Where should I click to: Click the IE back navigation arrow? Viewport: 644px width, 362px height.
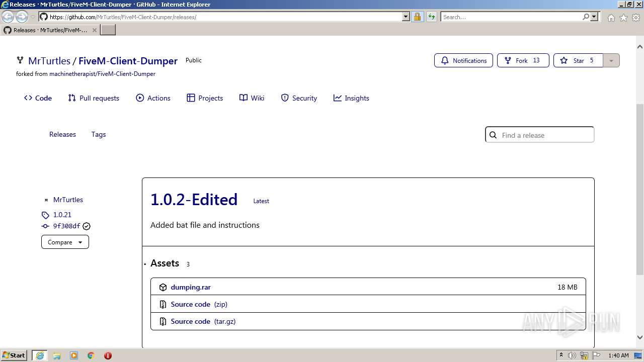click(x=8, y=17)
